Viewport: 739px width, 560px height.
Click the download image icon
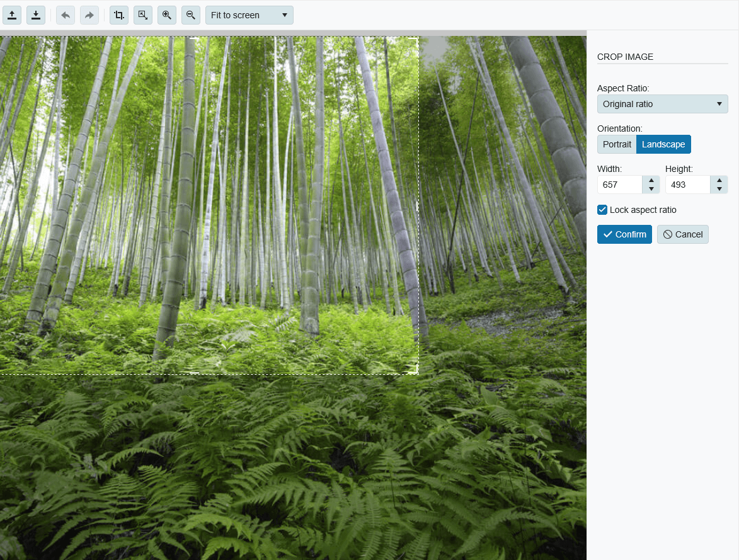click(36, 15)
